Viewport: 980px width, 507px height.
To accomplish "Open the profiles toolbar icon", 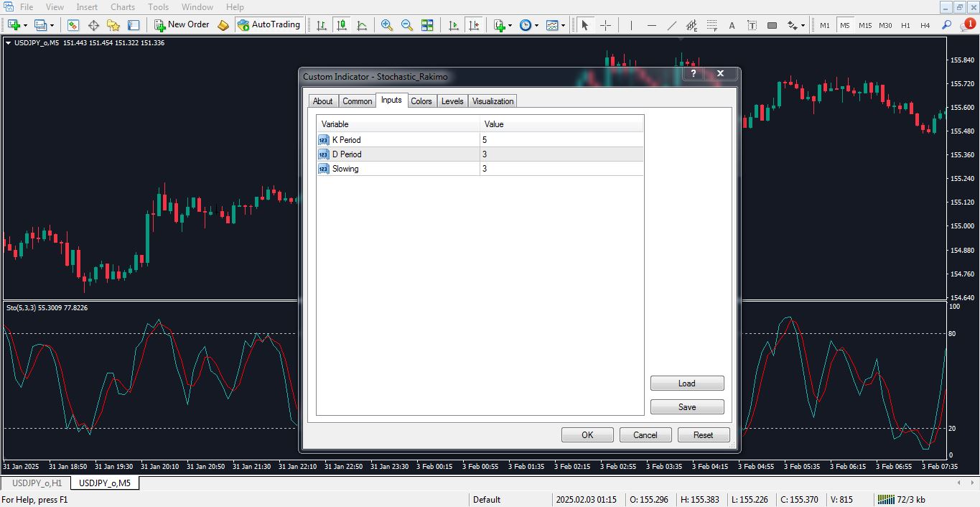I will 40,25.
